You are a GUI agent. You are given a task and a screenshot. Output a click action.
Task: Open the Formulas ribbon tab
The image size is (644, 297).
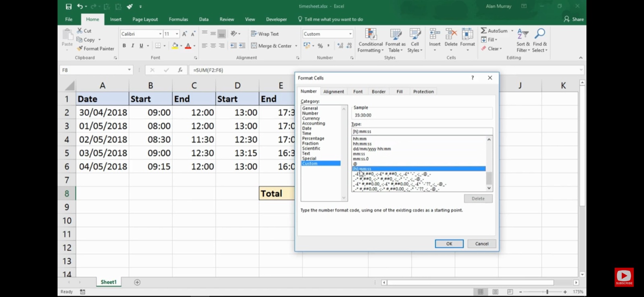tap(178, 19)
